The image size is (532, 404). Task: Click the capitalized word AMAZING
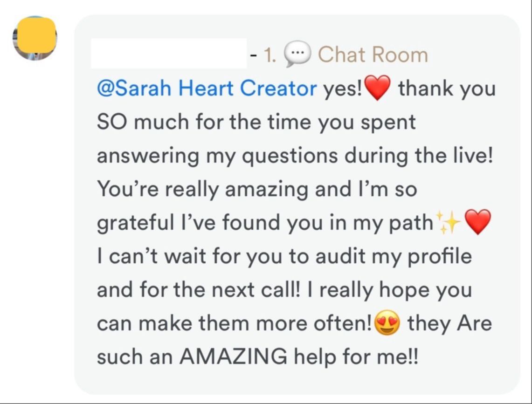[x=234, y=356]
